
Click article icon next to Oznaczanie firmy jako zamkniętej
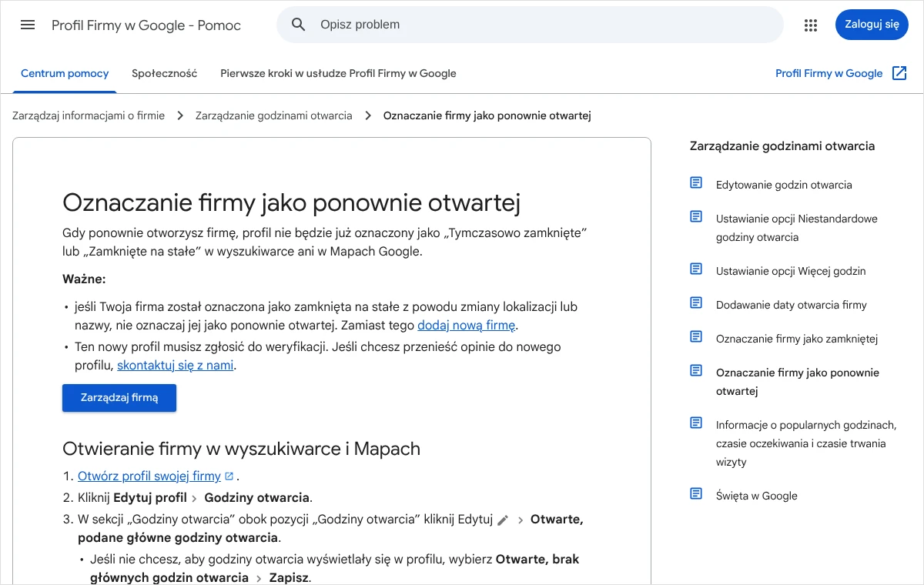(x=696, y=337)
